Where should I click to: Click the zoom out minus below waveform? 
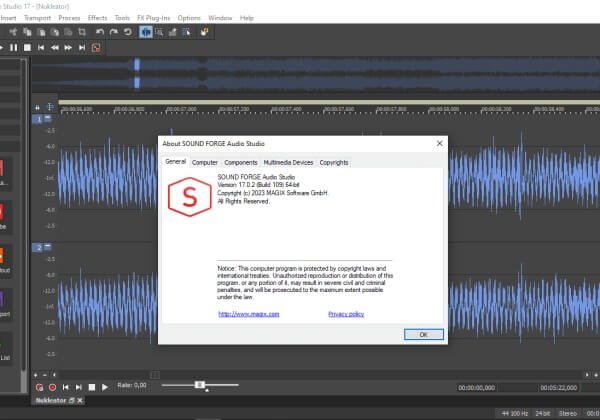coord(44,375)
